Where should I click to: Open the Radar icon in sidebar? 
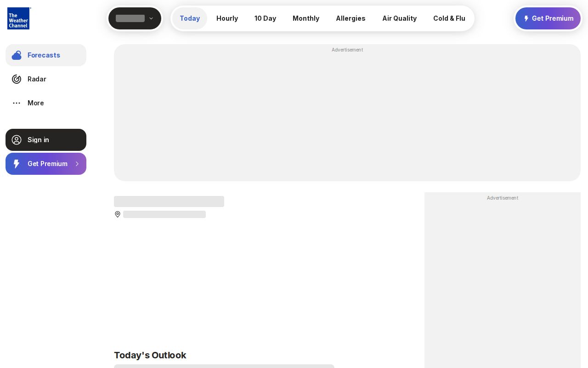[17, 79]
